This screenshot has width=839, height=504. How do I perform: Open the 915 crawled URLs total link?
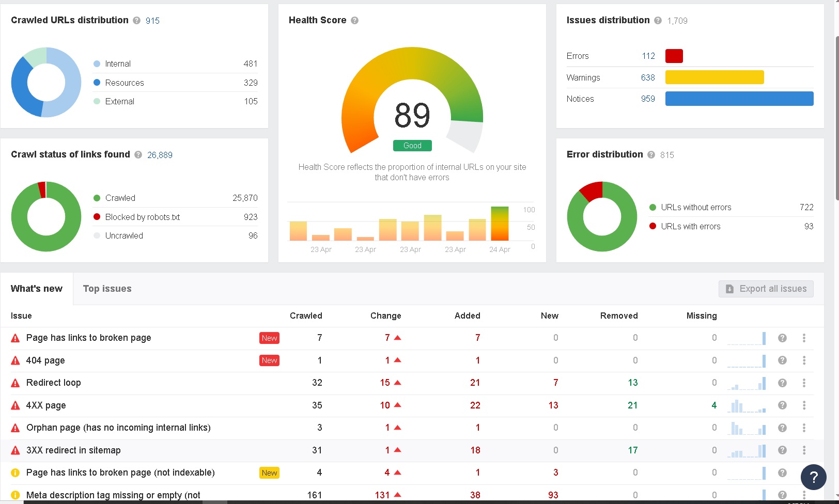click(152, 21)
